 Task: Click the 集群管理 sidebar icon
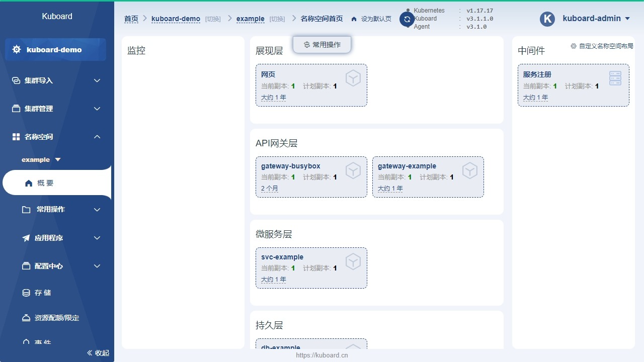click(x=16, y=109)
